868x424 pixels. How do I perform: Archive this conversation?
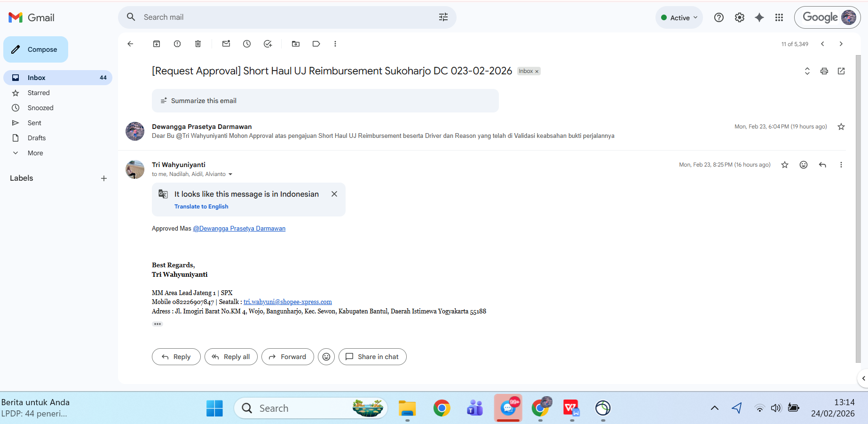click(157, 44)
